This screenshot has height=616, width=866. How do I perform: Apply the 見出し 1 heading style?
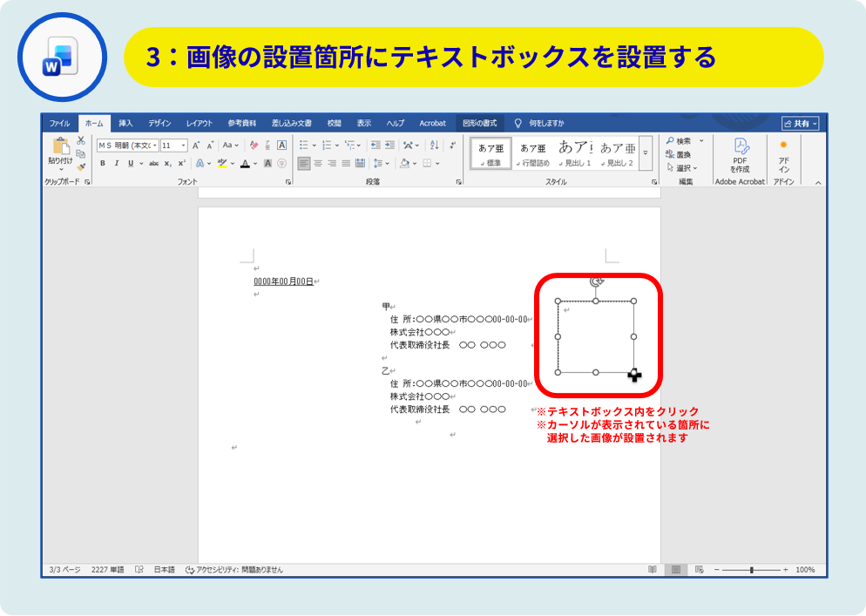pyautogui.click(x=576, y=152)
